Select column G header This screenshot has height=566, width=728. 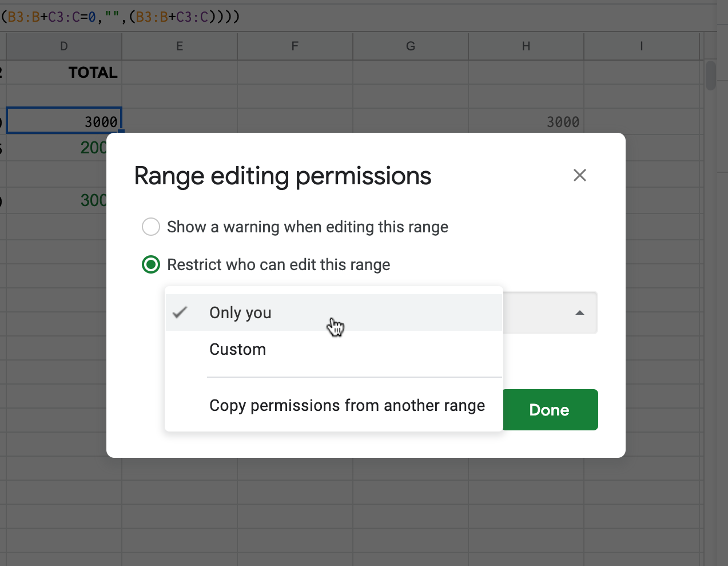(x=411, y=46)
